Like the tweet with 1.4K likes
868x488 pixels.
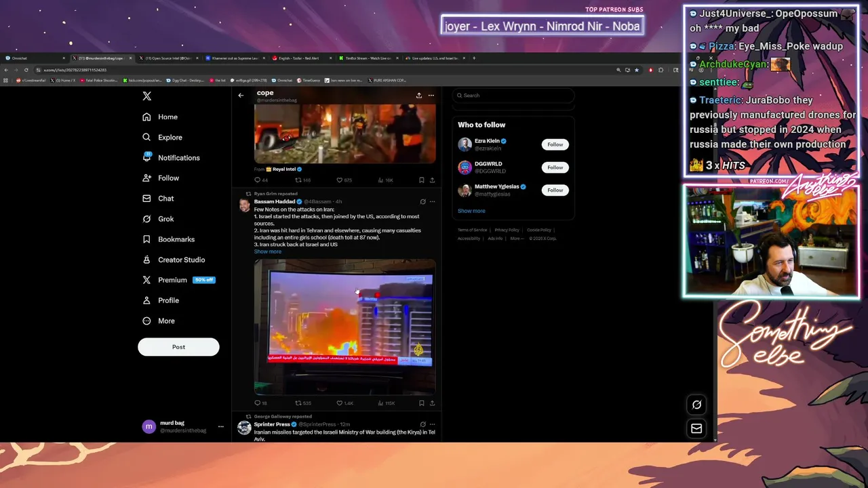(344, 403)
